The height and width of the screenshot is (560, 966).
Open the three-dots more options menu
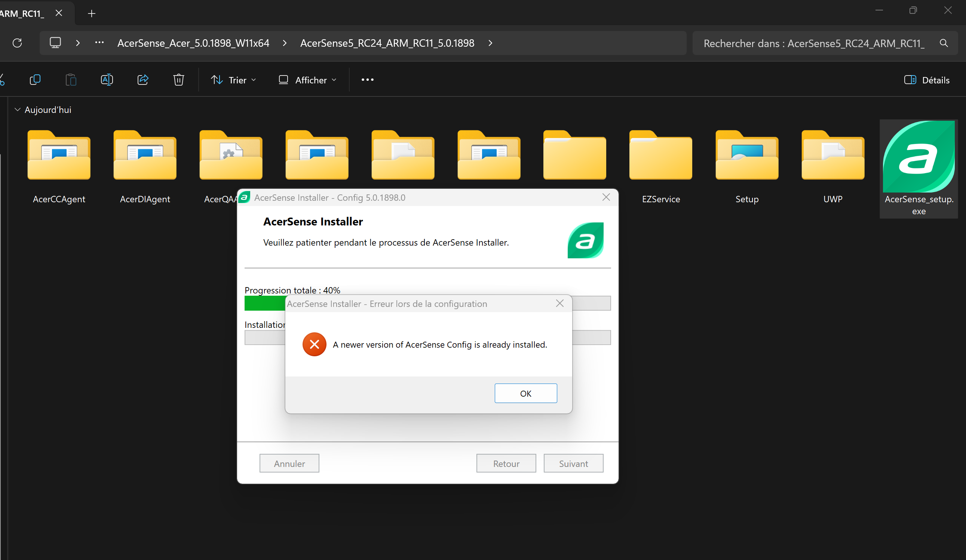pos(367,80)
